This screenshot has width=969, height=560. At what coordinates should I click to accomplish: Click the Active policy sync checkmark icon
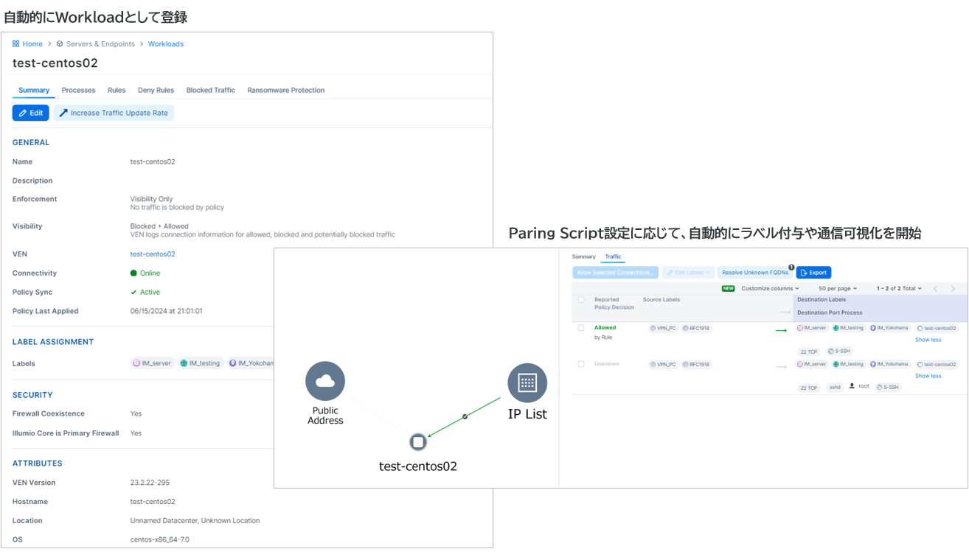133,293
